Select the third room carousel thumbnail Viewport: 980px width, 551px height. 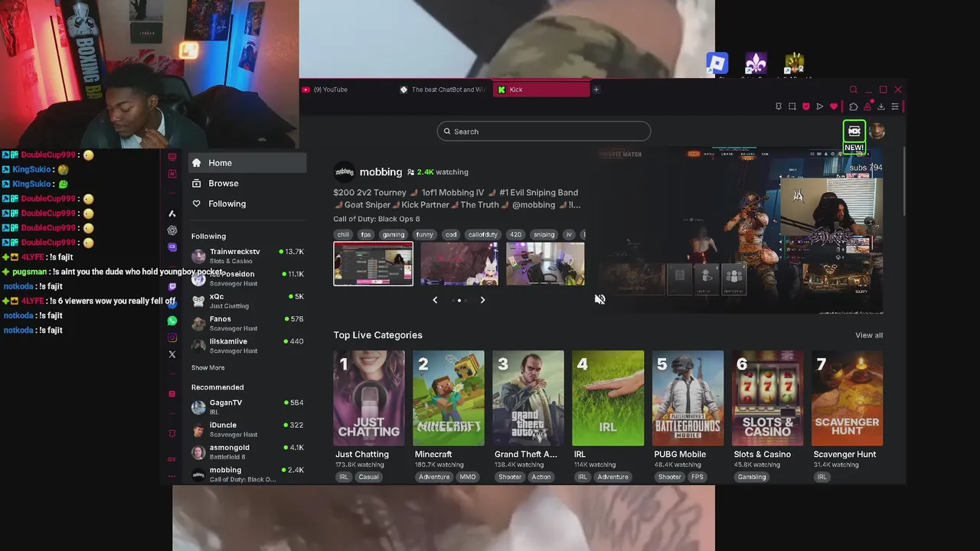[545, 264]
